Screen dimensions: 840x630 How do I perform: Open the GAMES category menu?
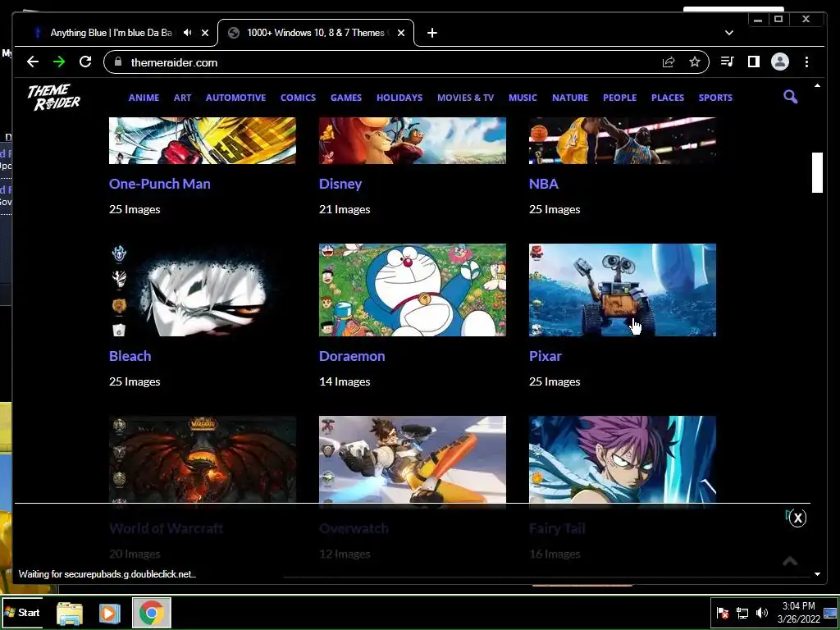pyautogui.click(x=346, y=98)
